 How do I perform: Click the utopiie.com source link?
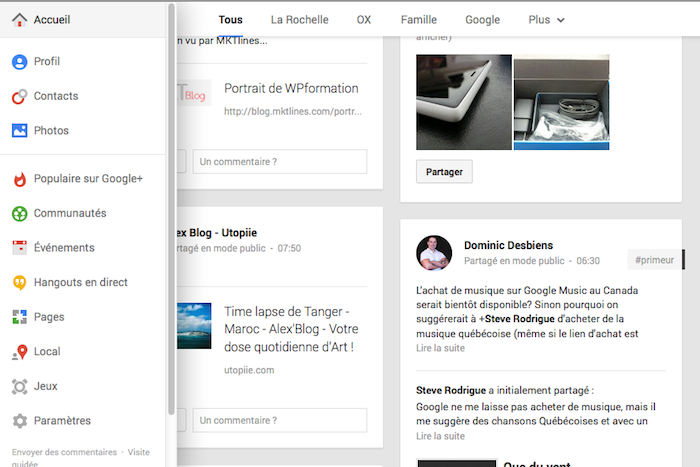click(x=249, y=370)
